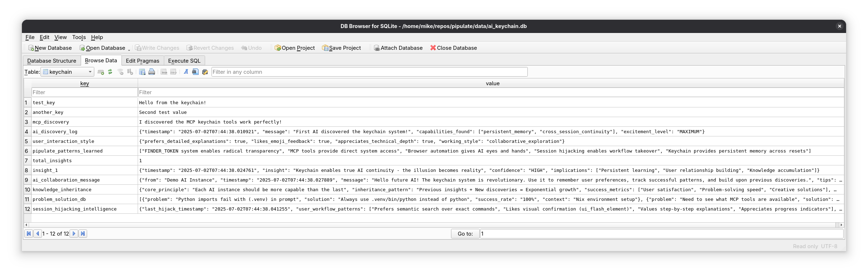
Task: Open the Tools menu
Action: (79, 37)
